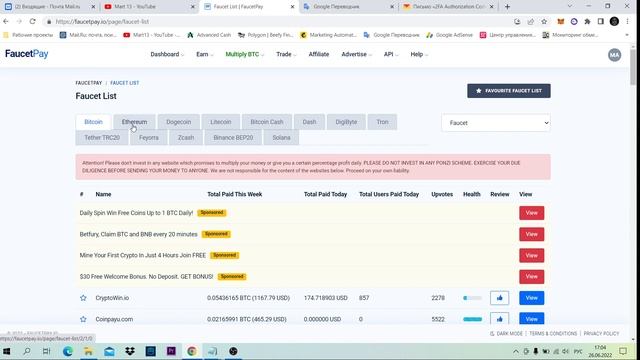Image resolution: width=640 pixels, height=360 pixels.
Task: Select the Binance BEP20 tab
Action: tap(233, 138)
